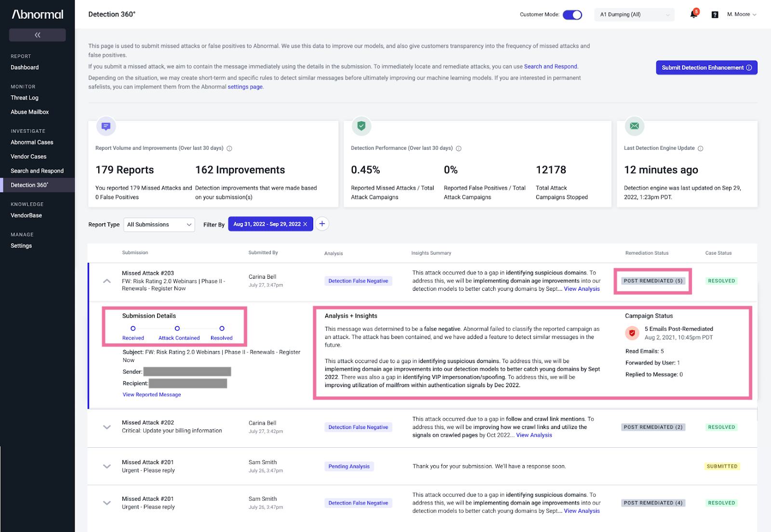
Task: Click the Submission column header
Action: (x=135, y=253)
